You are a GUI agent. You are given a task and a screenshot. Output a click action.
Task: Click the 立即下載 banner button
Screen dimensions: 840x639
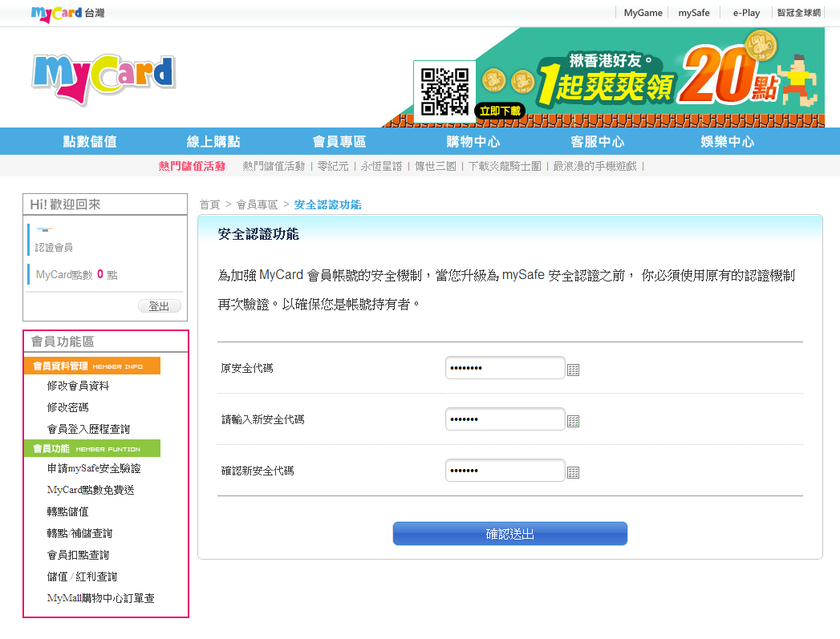point(500,111)
